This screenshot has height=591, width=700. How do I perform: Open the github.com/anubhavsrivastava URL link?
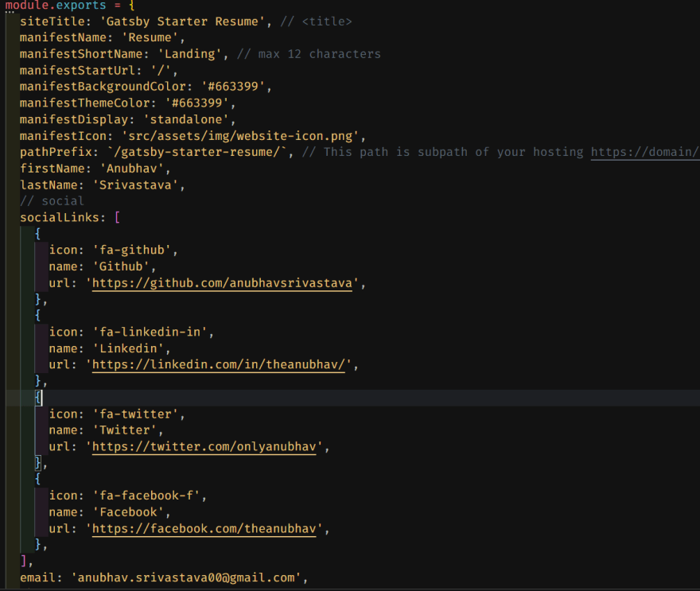click(x=222, y=283)
